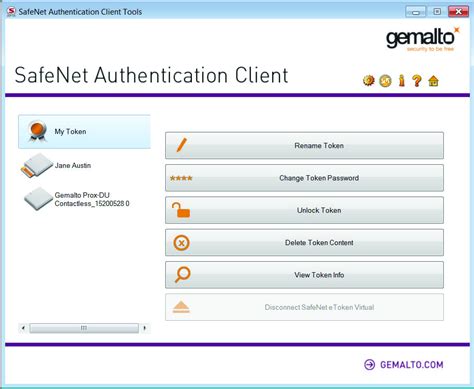Open View Token Info

click(x=304, y=275)
